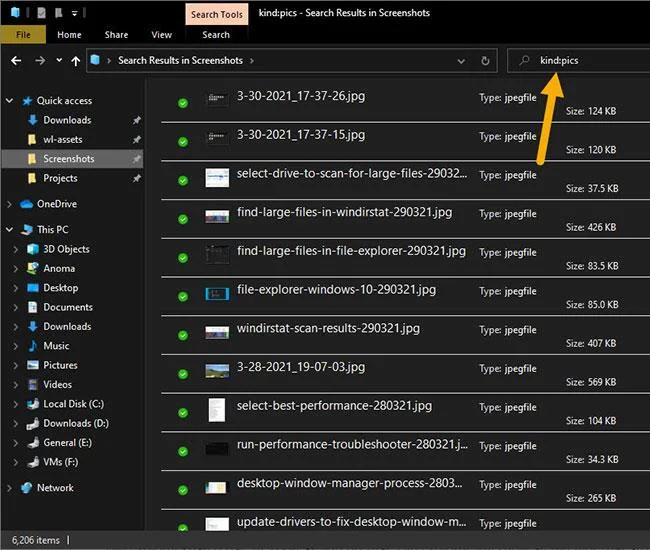Click the Documents folder icon
This screenshot has height=550, width=650.
click(x=32, y=307)
